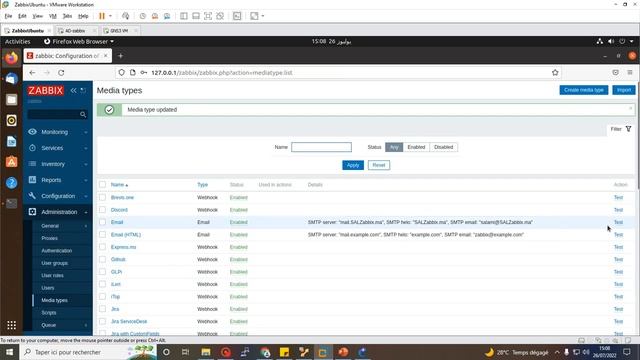Expand the Configuration menu
The image size is (640, 360).
tap(58, 196)
